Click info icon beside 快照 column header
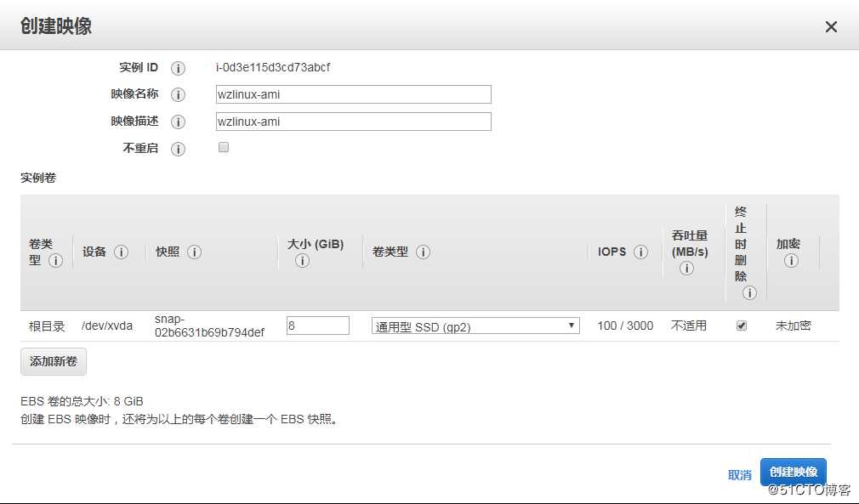 click(x=195, y=252)
